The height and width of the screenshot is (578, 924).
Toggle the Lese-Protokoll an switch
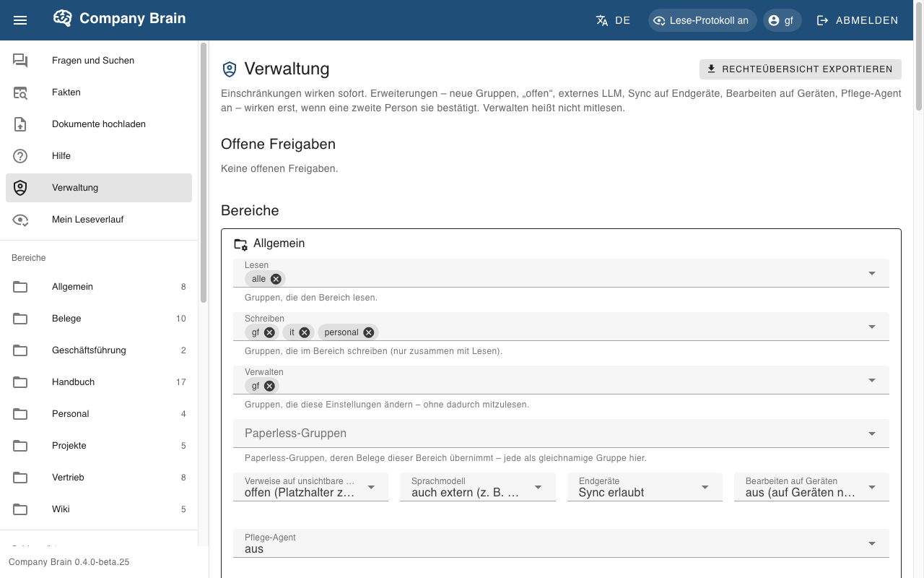click(702, 20)
